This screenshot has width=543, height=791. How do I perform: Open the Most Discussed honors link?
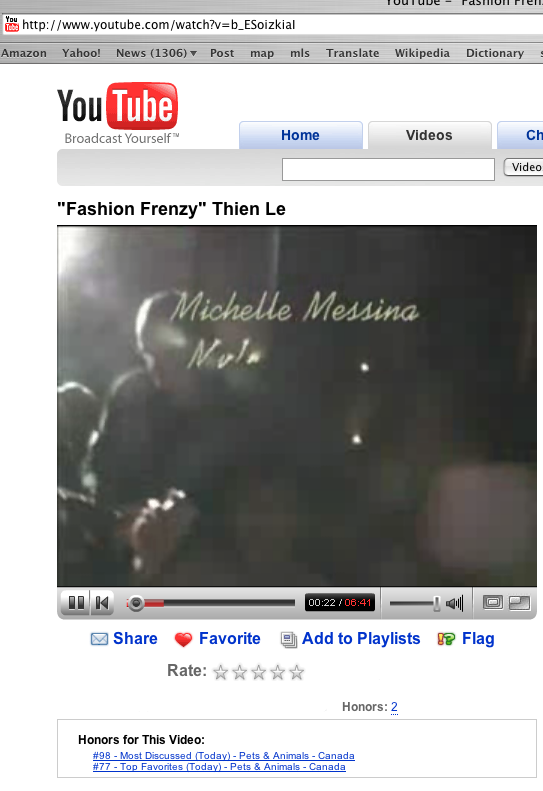(224, 756)
